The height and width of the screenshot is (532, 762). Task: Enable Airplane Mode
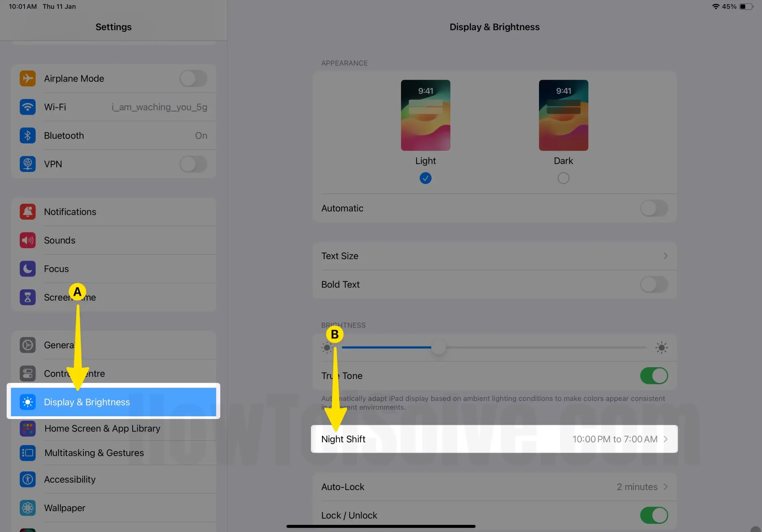click(x=193, y=78)
